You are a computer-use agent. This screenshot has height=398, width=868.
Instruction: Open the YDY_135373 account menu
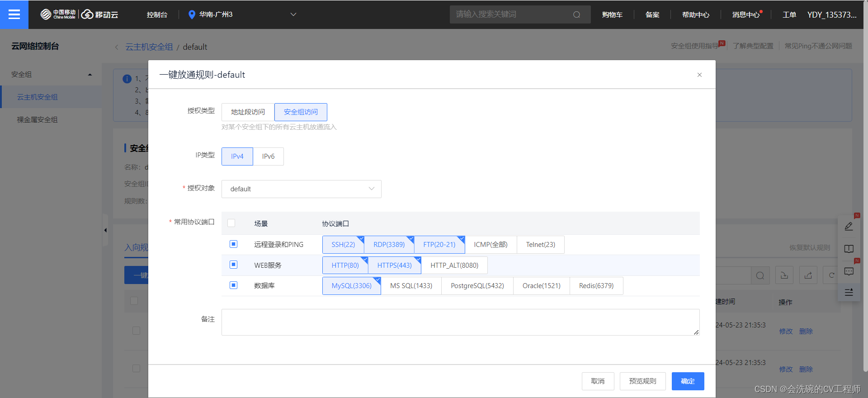[x=832, y=14]
